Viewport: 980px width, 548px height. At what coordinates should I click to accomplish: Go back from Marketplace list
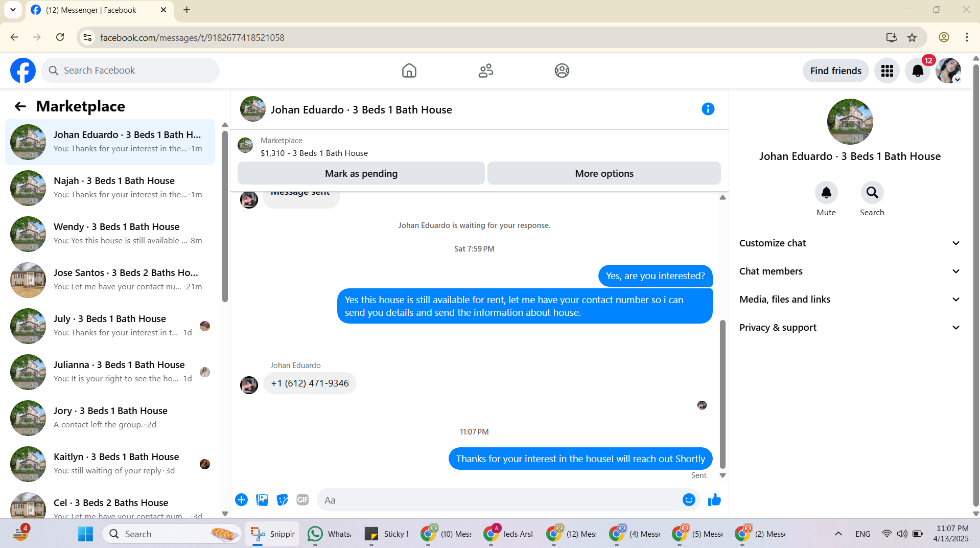20,106
